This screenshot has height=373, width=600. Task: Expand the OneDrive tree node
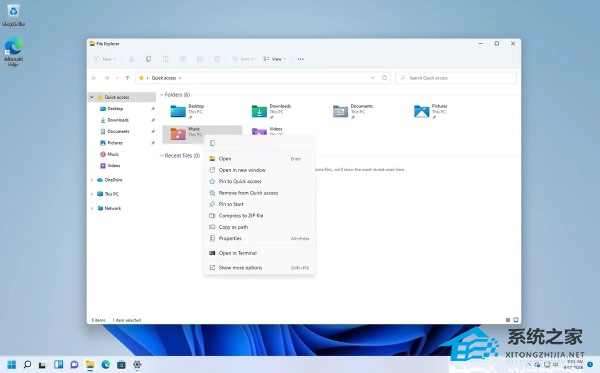click(92, 180)
